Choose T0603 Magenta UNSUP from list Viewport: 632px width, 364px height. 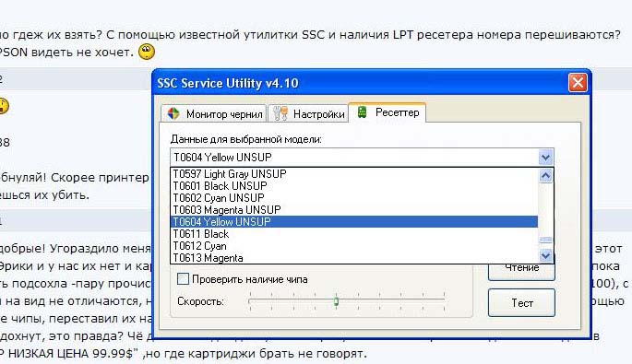click(x=354, y=210)
